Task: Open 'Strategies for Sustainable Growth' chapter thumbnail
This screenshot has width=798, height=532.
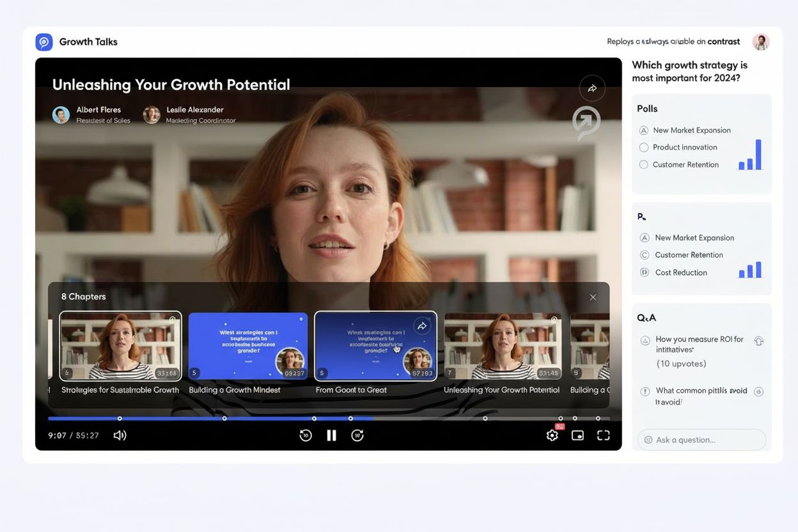Action: (x=120, y=346)
